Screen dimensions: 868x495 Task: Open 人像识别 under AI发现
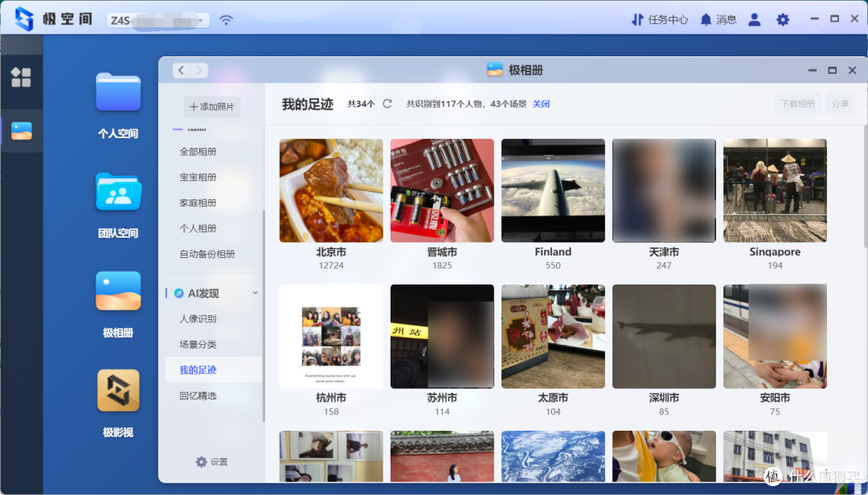pos(198,318)
